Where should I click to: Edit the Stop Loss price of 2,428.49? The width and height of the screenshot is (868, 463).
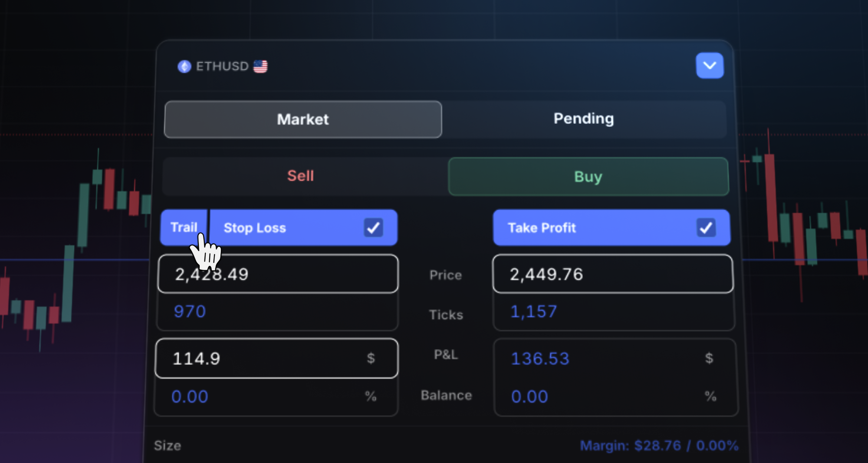pos(278,274)
